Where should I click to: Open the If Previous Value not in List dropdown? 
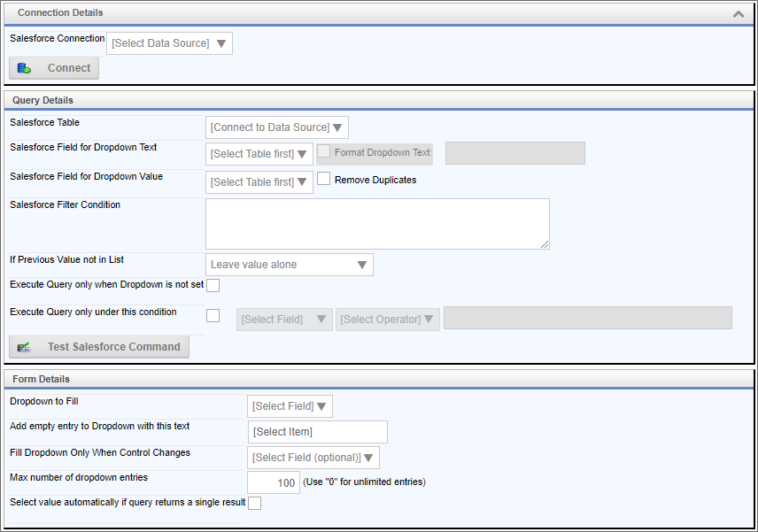[289, 265]
